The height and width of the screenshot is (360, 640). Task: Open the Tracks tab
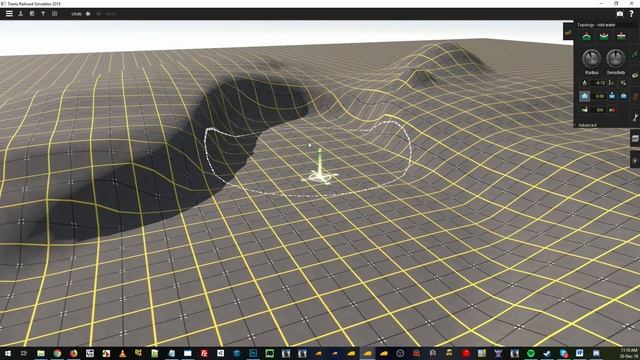click(636, 97)
